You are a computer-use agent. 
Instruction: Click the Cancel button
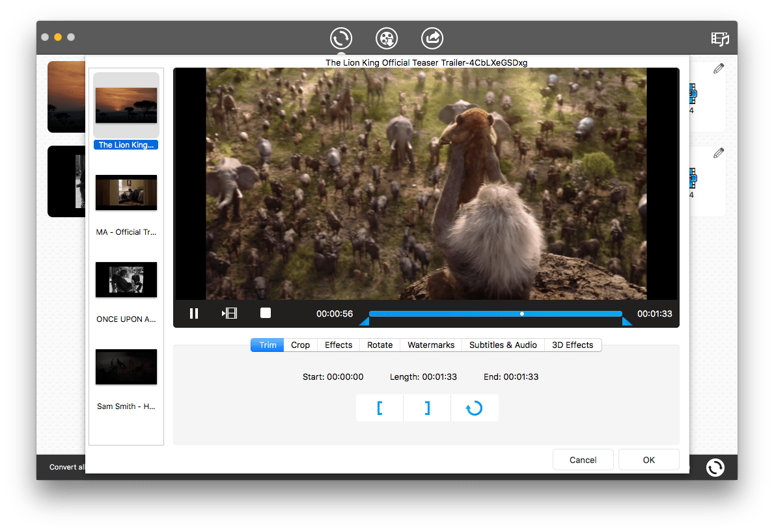[583, 460]
